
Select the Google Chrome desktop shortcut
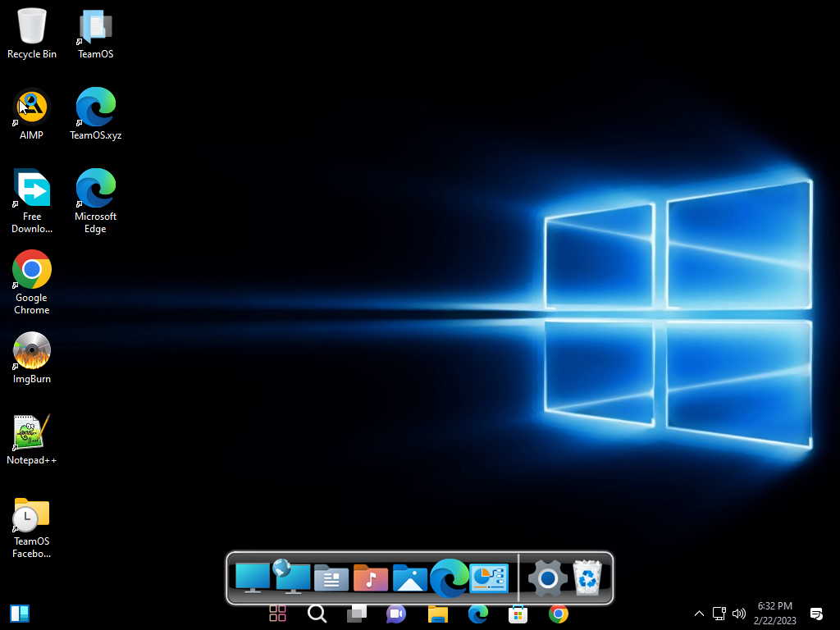pos(32,283)
